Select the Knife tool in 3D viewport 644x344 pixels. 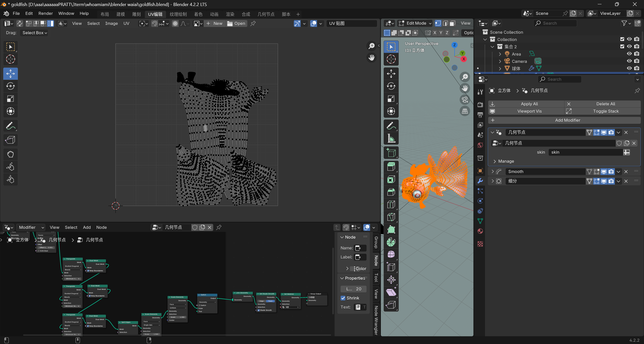click(x=391, y=217)
